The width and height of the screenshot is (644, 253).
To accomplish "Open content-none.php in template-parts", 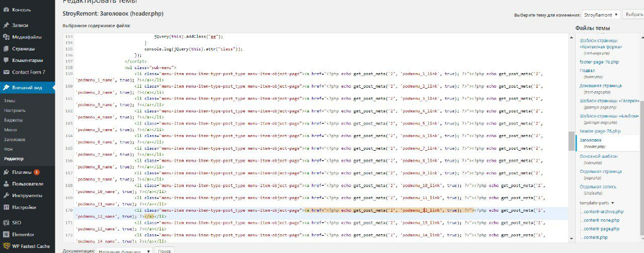I will 602,220.
